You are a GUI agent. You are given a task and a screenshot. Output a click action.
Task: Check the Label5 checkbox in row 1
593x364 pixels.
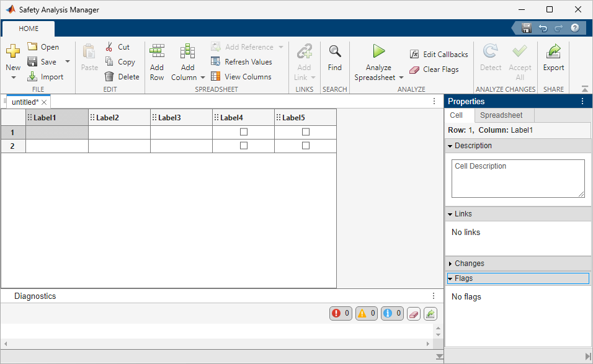pyautogui.click(x=306, y=132)
